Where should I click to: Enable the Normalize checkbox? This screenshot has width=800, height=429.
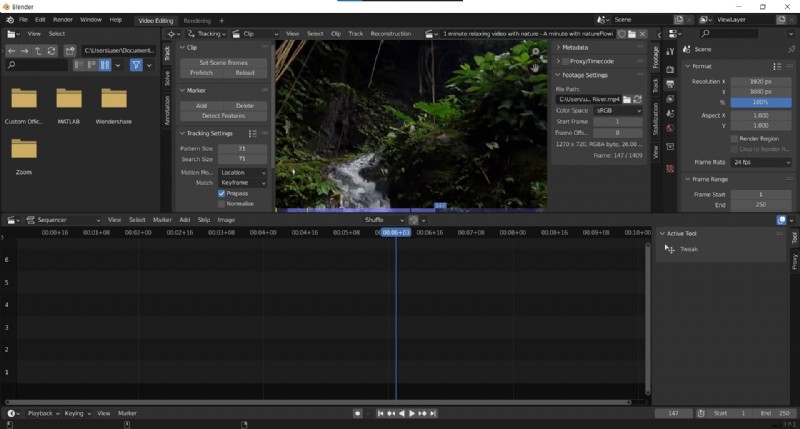pyautogui.click(x=221, y=204)
